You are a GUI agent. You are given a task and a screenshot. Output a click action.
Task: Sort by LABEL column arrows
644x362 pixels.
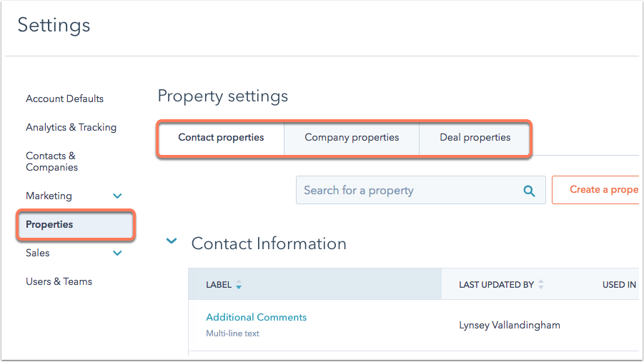(x=239, y=285)
